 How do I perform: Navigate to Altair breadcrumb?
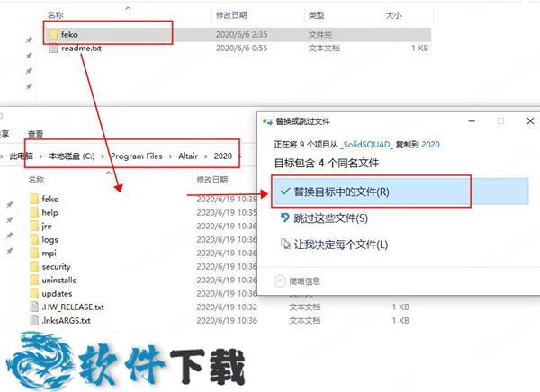(x=188, y=156)
